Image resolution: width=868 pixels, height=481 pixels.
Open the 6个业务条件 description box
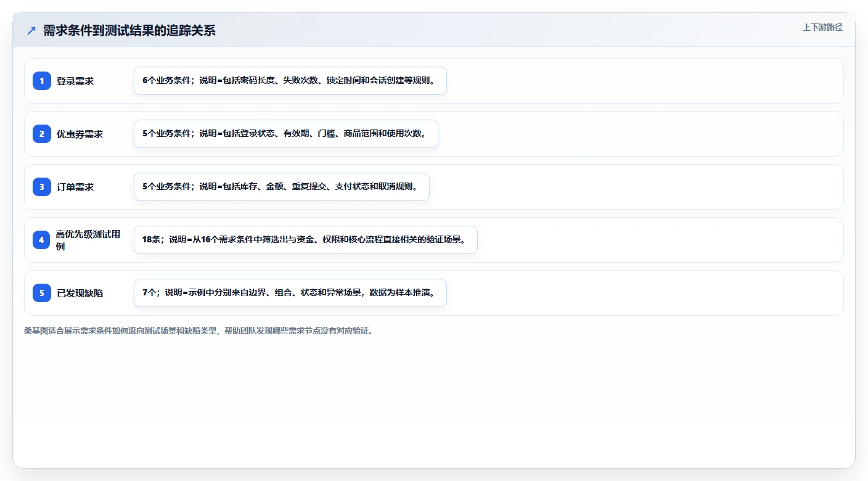click(x=290, y=81)
